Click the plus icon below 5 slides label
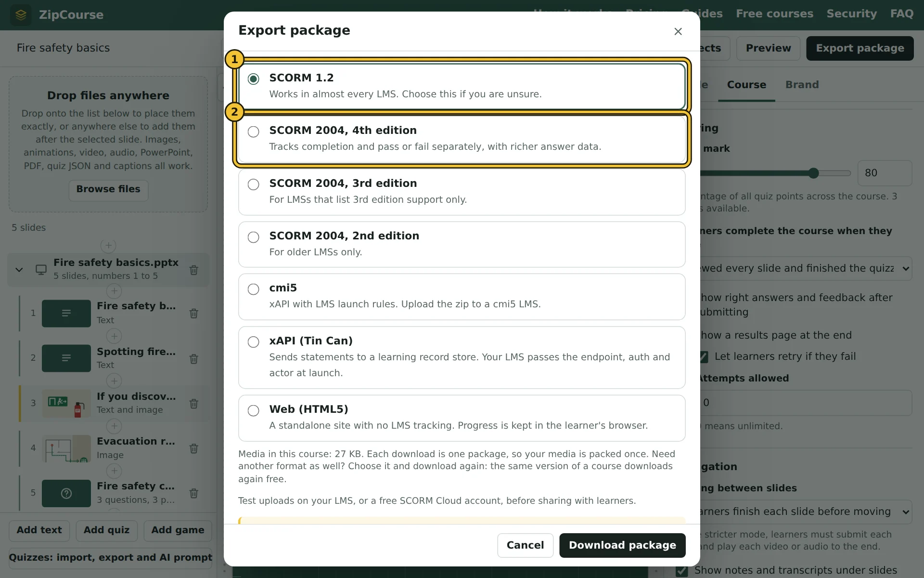This screenshot has width=924, height=578. (108, 246)
